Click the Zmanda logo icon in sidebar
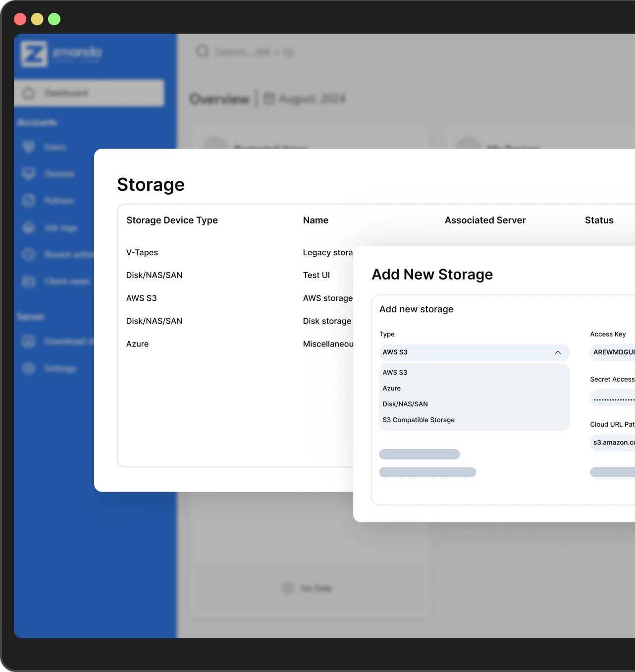This screenshot has height=672, width=635. pos(34,54)
